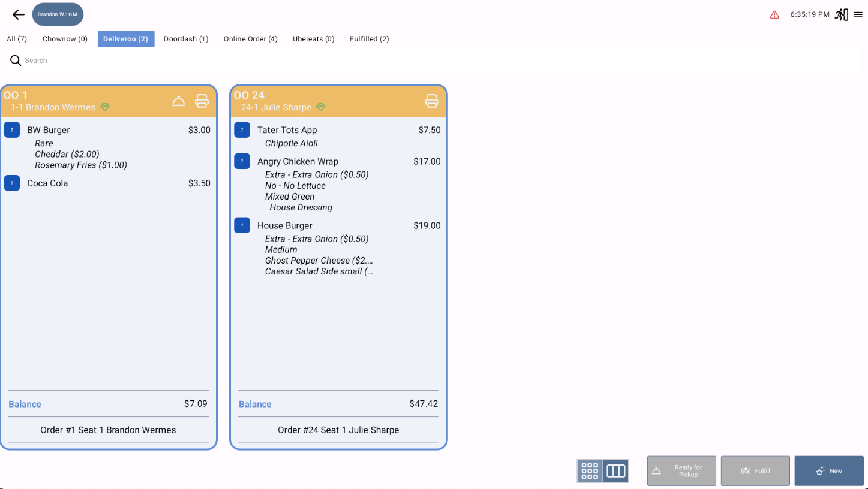Switch to grid view layout
Image resolution: width=868 pixels, height=489 pixels.
589,471
